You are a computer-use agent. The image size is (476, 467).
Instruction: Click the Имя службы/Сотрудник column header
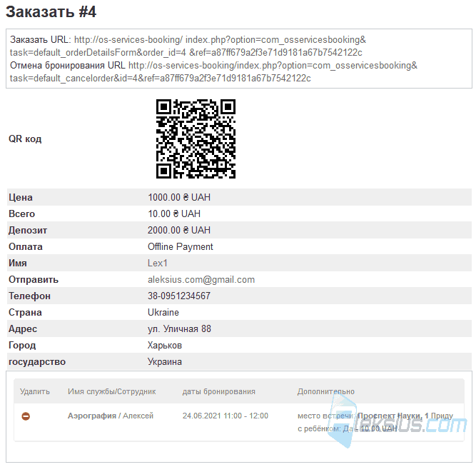112,391
